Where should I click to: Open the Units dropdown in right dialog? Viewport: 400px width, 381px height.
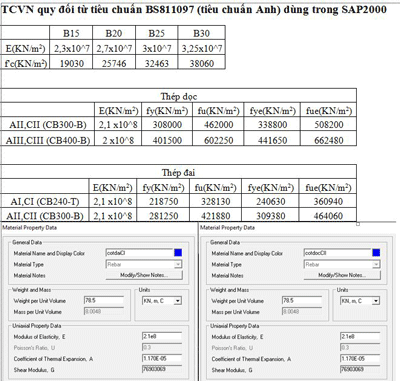point(376,301)
